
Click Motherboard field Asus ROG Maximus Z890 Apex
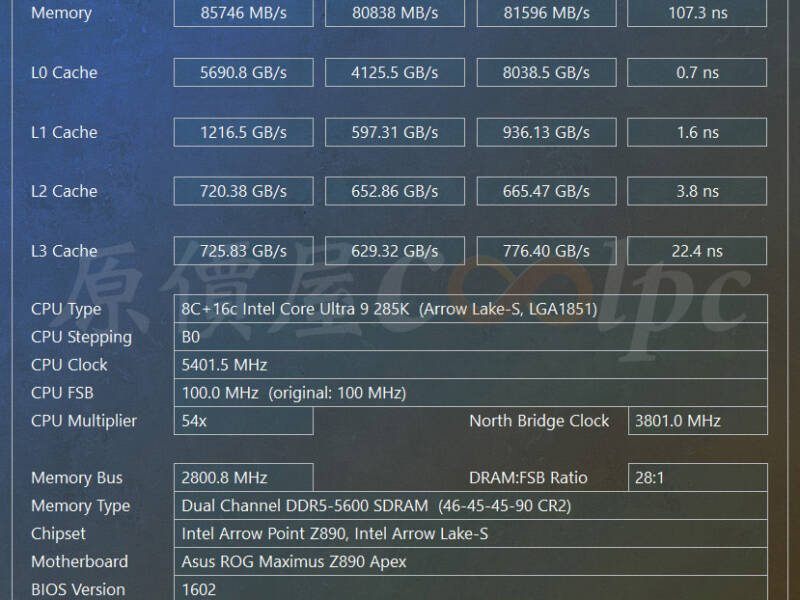(x=470, y=562)
